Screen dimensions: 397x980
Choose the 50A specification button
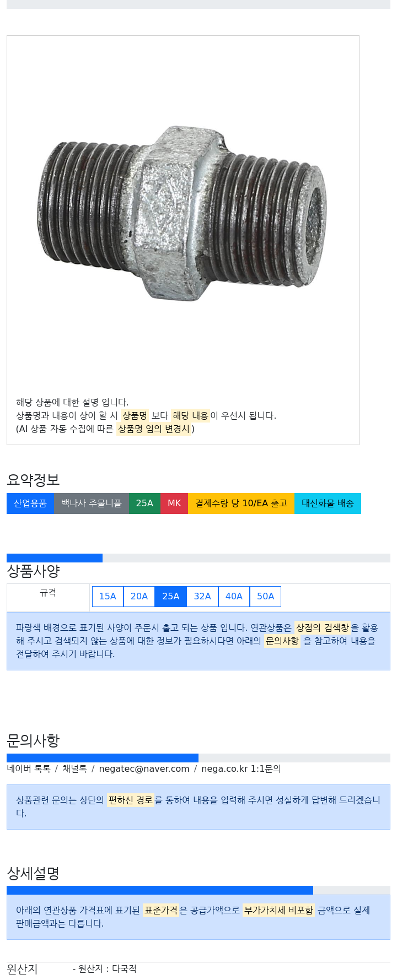point(265,596)
